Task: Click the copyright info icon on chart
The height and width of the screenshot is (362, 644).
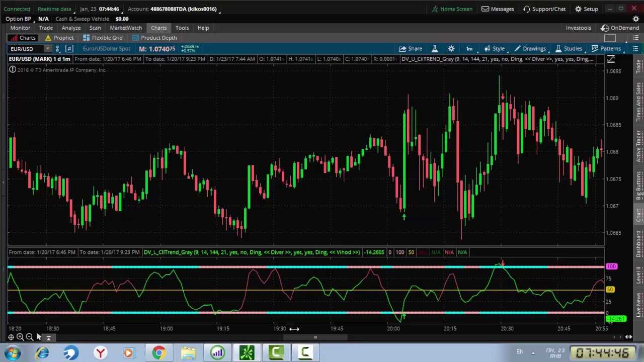Action: (x=13, y=70)
